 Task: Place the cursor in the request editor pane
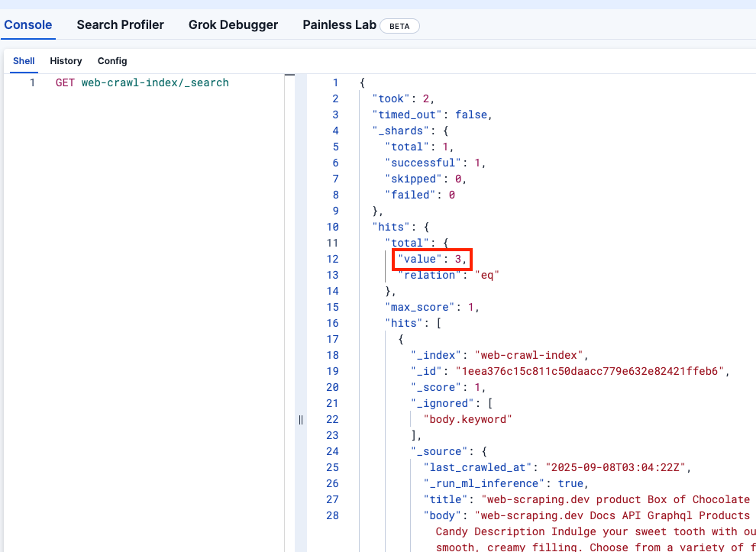[x=153, y=229]
